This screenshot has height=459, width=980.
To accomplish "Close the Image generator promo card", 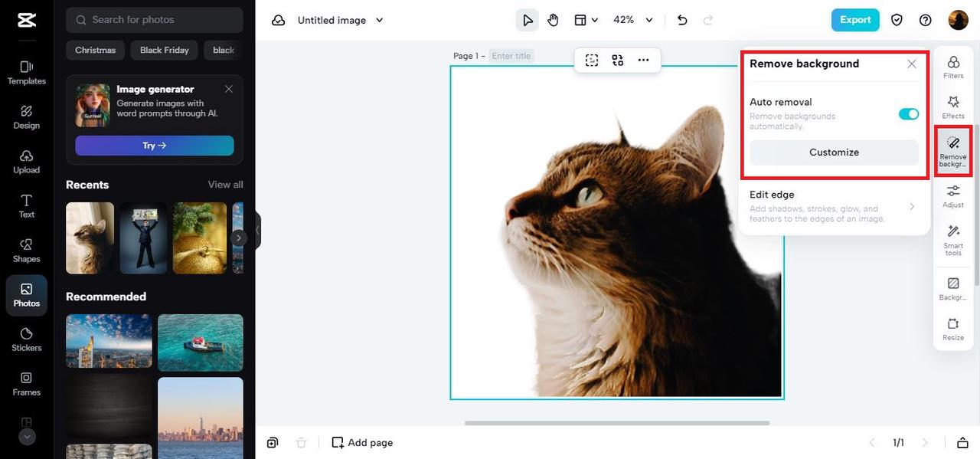I will [229, 89].
